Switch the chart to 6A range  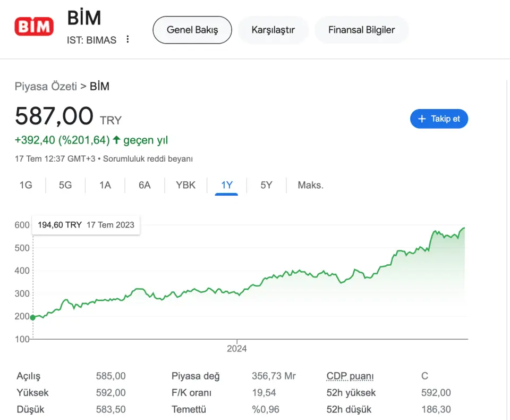tap(144, 185)
